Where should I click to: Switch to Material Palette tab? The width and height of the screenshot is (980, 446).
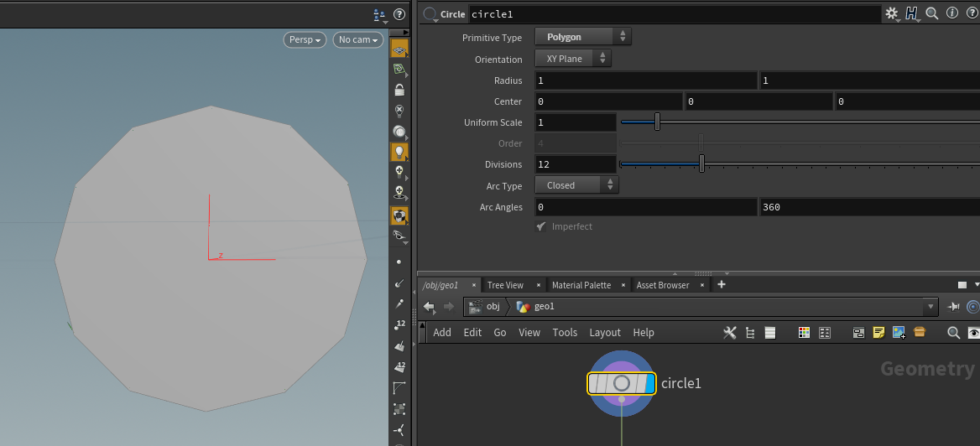[x=581, y=285]
